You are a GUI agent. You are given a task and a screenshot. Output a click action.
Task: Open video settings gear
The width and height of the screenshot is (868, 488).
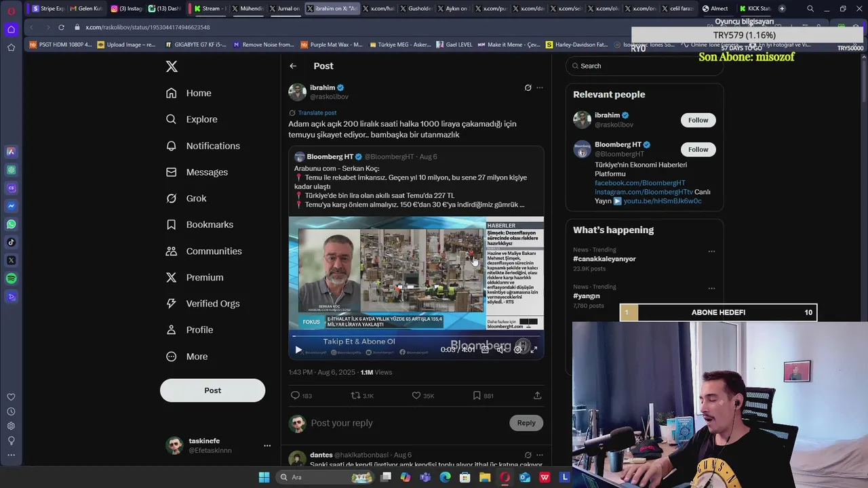pyautogui.click(x=518, y=350)
